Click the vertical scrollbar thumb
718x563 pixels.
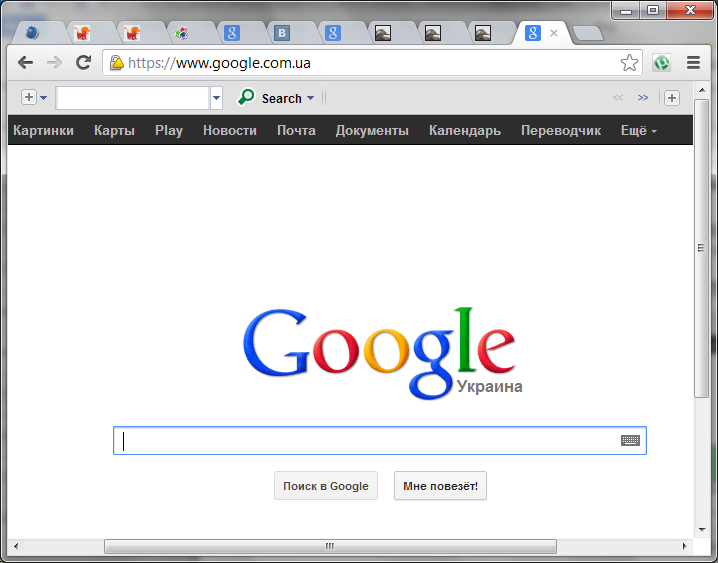701,248
